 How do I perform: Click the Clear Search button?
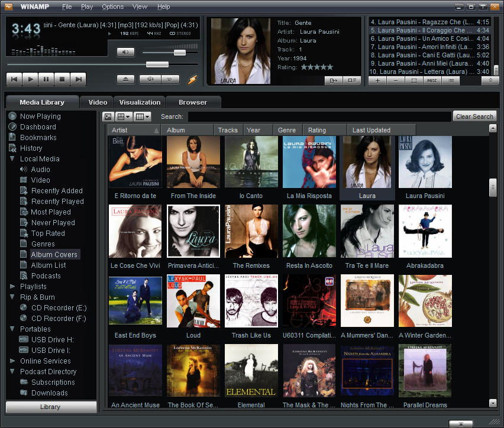pyautogui.click(x=474, y=116)
